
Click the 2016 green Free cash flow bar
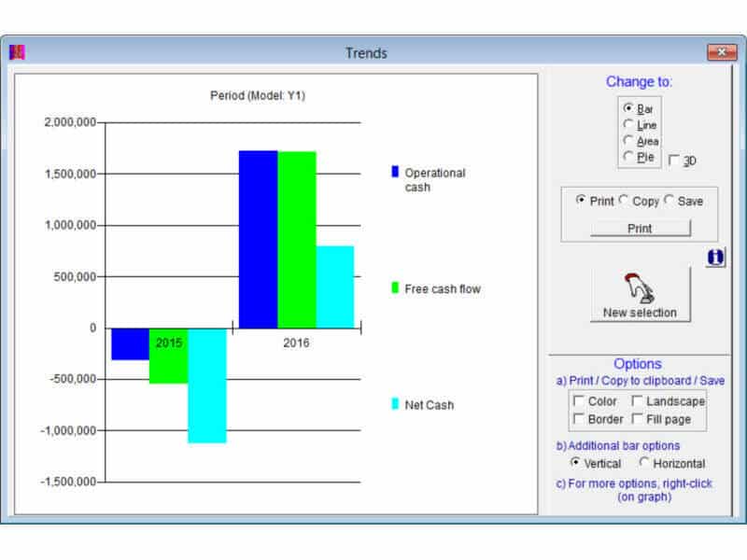[297, 240]
